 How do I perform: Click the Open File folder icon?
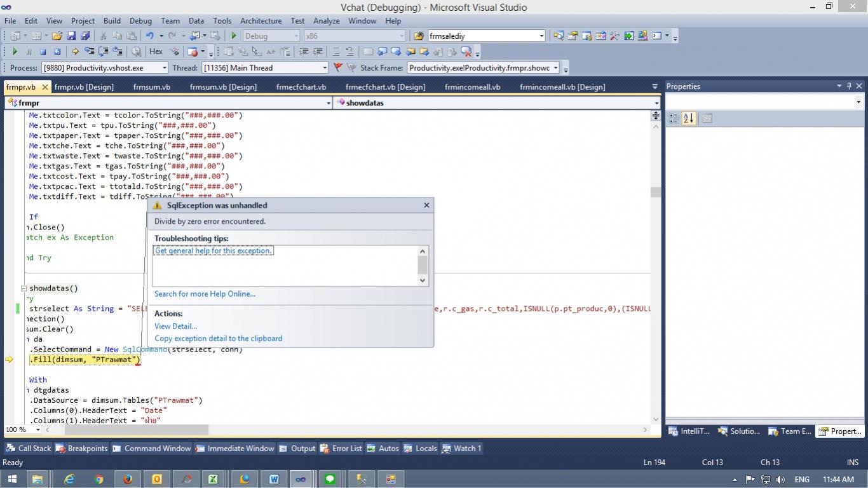click(57, 36)
